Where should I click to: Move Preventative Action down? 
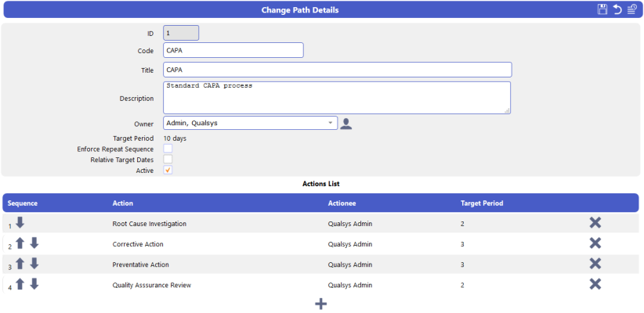pyautogui.click(x=34, y=264)
